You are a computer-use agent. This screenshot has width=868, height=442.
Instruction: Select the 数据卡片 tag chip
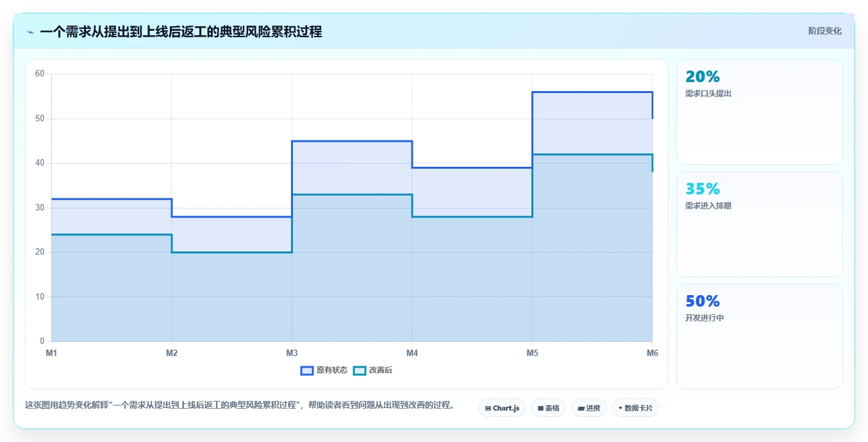point(635,408)
